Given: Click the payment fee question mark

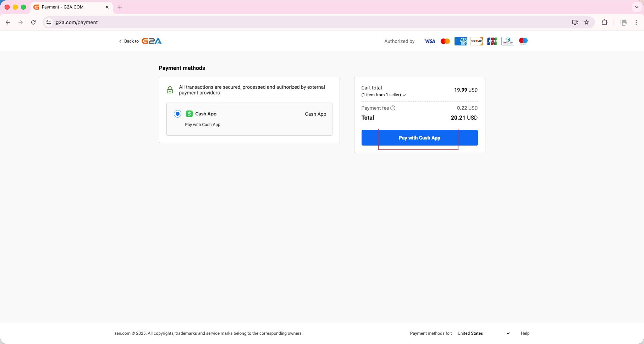Looking at the screenshot, I should [x=393, y=108].
